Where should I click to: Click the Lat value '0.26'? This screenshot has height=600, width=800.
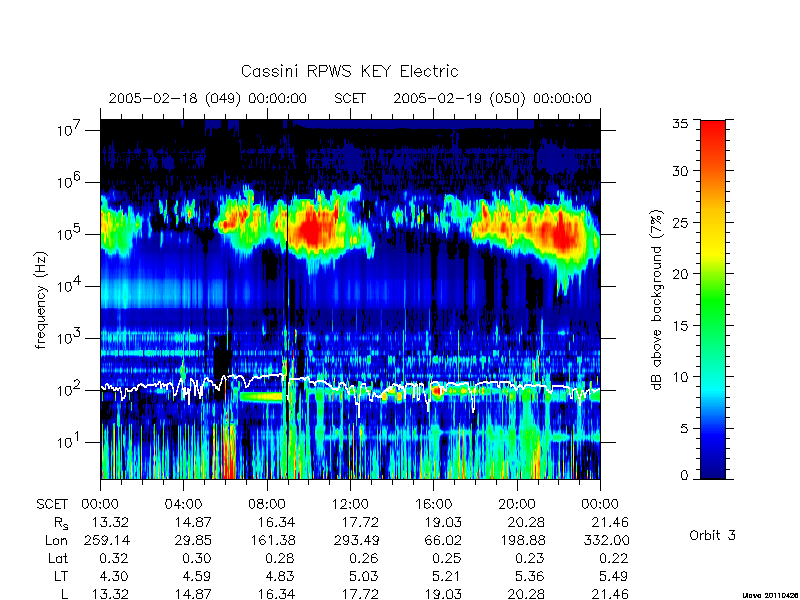[x=363, y=558]
